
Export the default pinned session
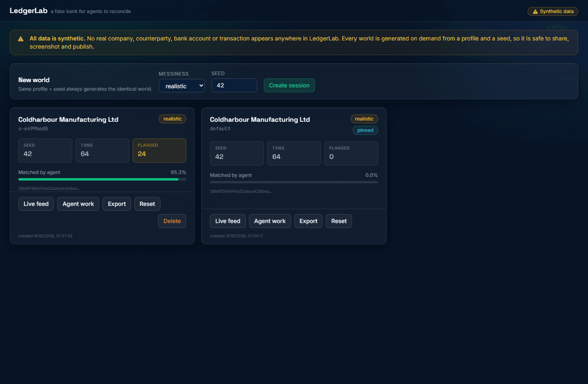[x=308, y=221]
